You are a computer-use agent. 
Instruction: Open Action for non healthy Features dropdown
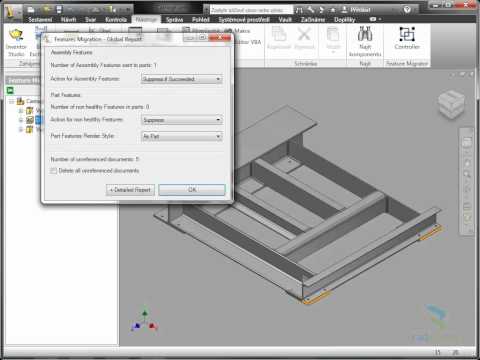(182, 120)
